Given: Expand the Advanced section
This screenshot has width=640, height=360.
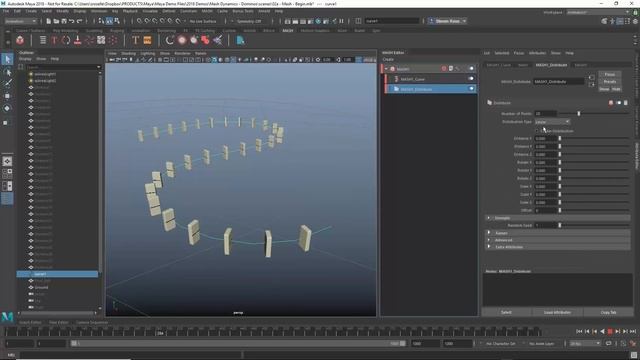Looking at the screenshot, I should tap(489, 240).
